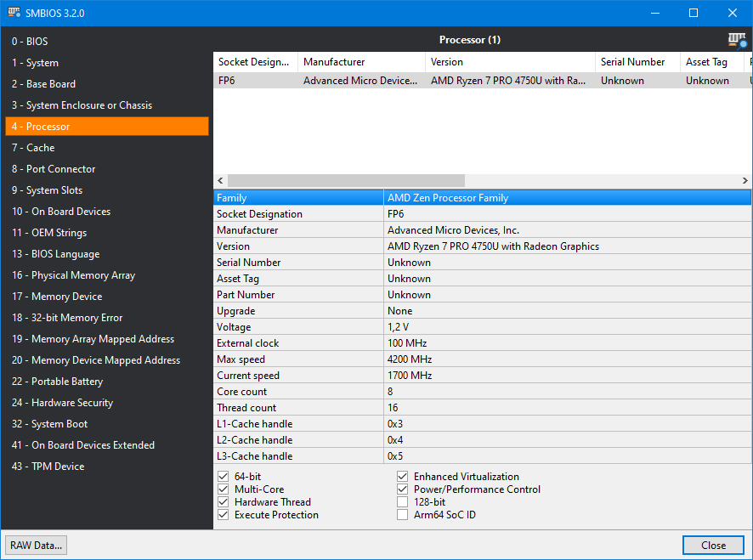This screenshot has height=560, width=753.
Task: Click the Max speed value '4200 MHz'
Action: [410, 359]
